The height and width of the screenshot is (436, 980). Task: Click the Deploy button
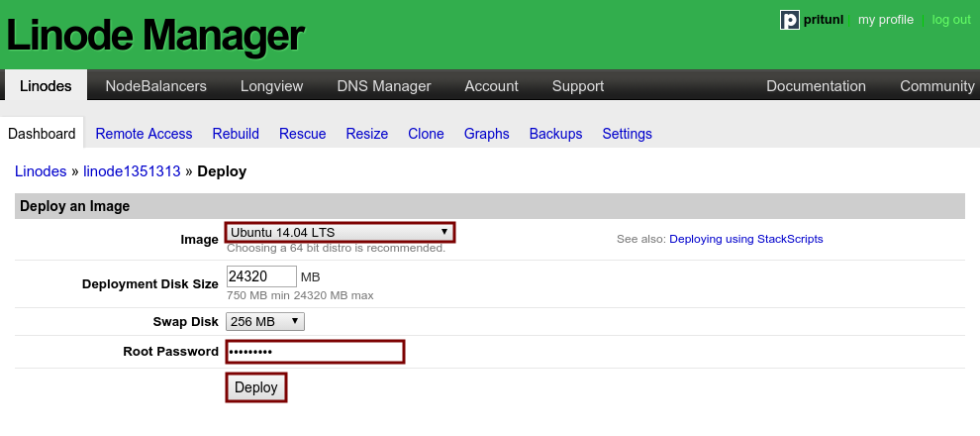pos(256,387)
